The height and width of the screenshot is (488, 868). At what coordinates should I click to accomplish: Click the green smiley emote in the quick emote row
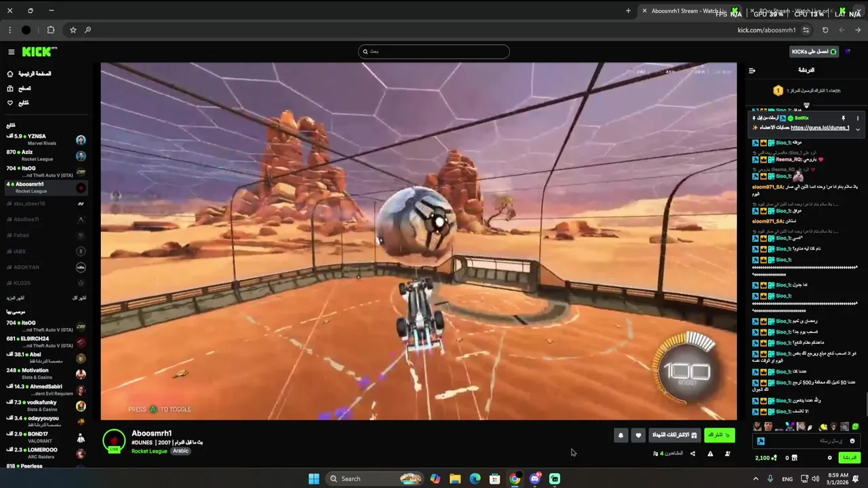(x=855, y=426)
